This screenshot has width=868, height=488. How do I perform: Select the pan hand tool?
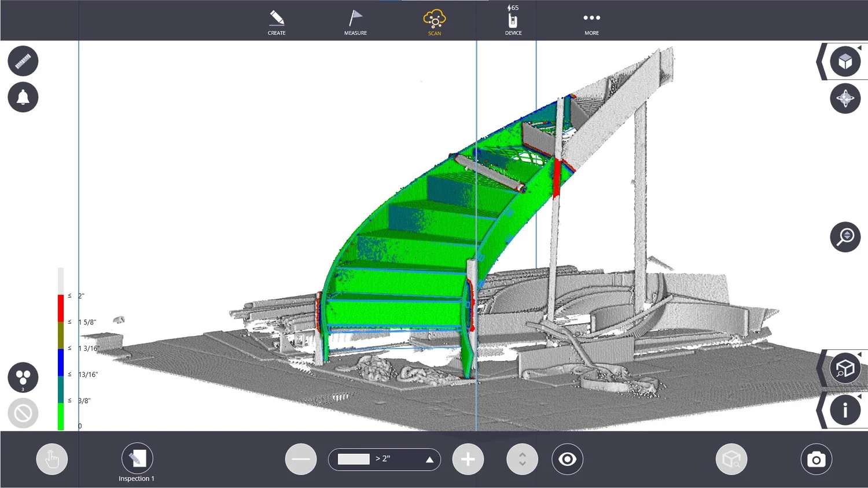click(52, 459)
